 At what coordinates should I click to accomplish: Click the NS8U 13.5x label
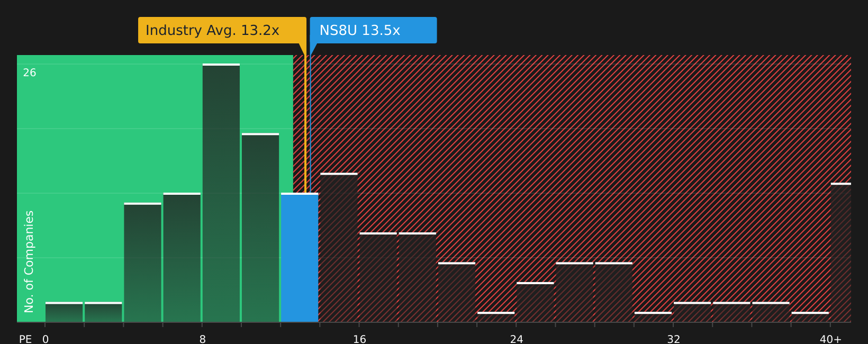pos(373,30)
